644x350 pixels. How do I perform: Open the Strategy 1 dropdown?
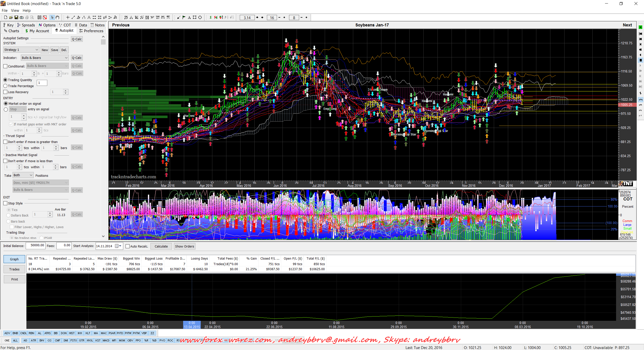21,50
